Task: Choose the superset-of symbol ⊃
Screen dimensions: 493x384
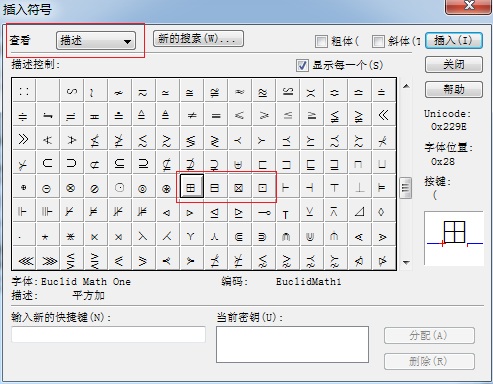Action: pyautogui.click(x=71, y=163)
